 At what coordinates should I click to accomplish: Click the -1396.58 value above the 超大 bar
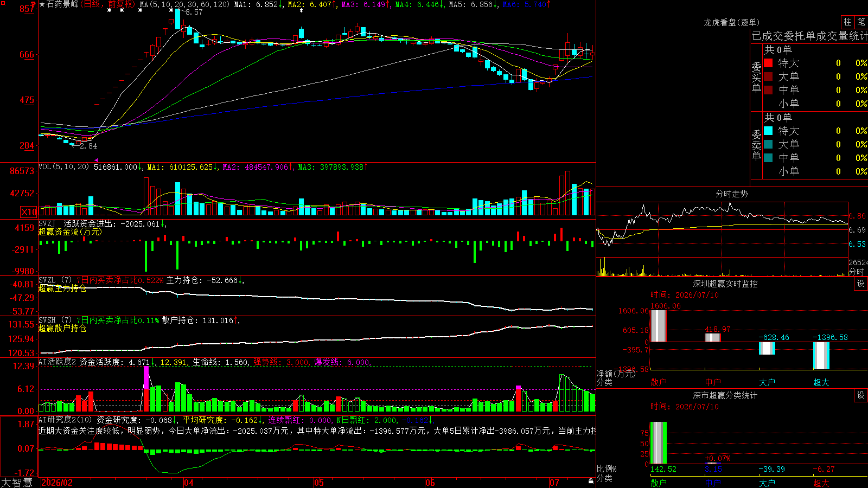click(830, 337)
